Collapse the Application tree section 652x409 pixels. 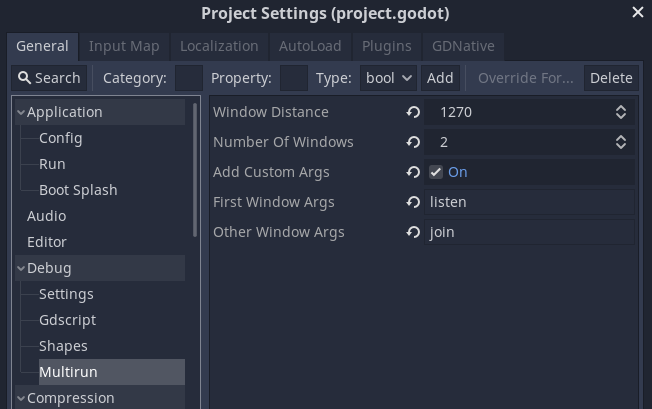[21, 112]
